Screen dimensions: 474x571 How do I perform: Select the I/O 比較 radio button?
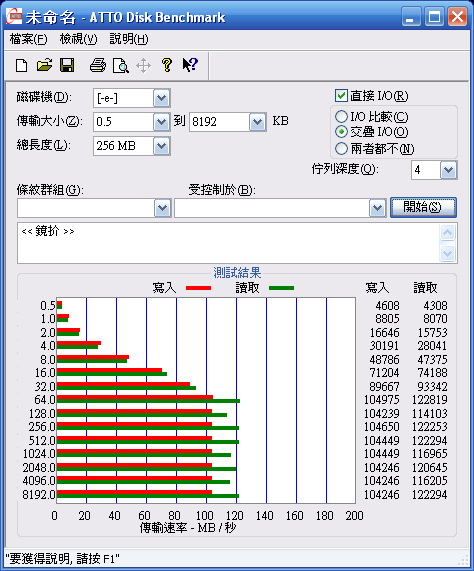341,117
